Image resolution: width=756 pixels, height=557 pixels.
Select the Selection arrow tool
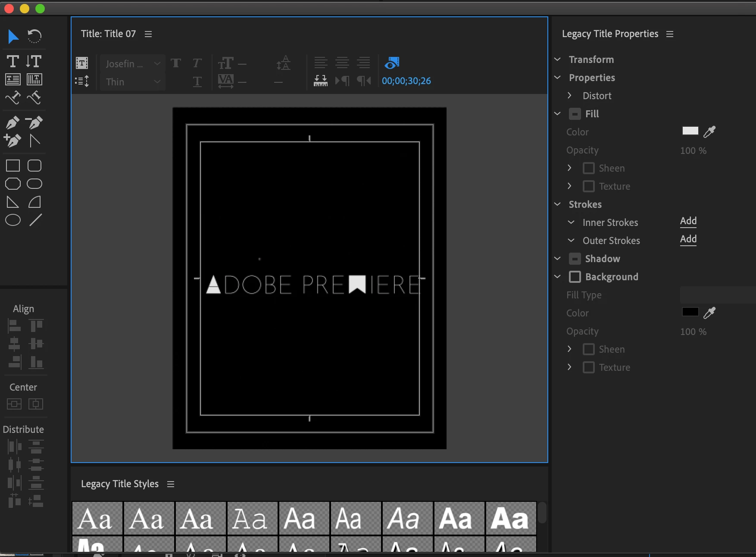tap(13, 37)
